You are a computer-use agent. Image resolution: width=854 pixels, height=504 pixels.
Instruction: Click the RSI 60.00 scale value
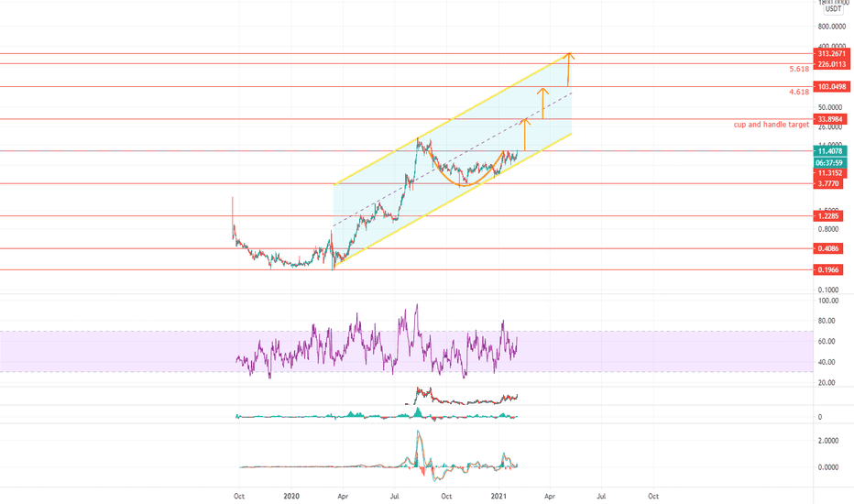(827, 342)
